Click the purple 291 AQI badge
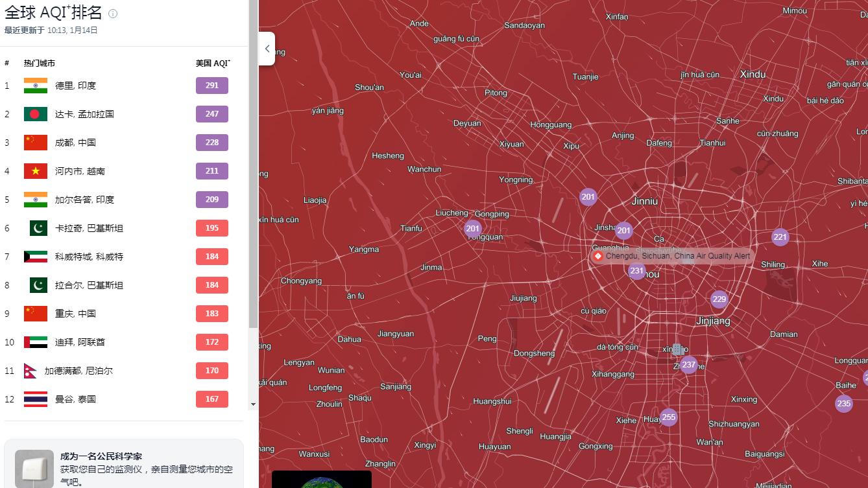 (x=212, y=86)
